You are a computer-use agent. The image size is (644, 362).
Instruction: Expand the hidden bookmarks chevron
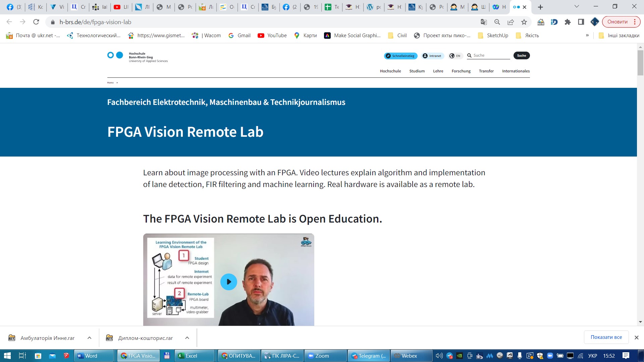coord(587,36)
